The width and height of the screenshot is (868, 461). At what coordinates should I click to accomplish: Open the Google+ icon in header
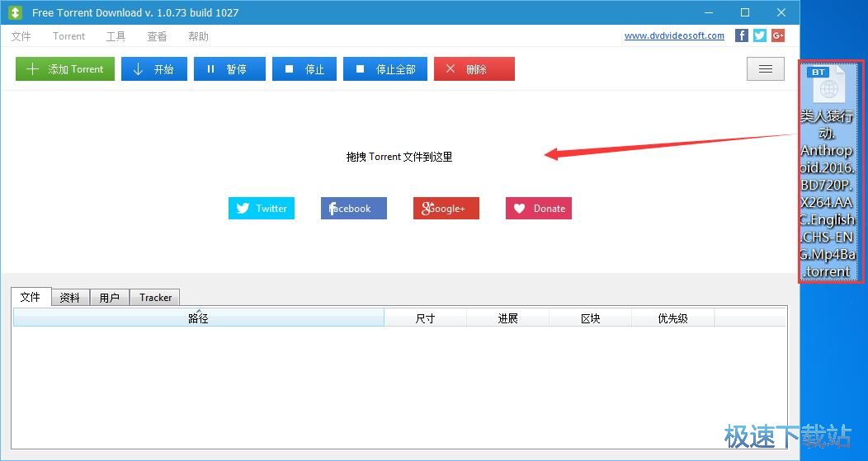point(778,35)
